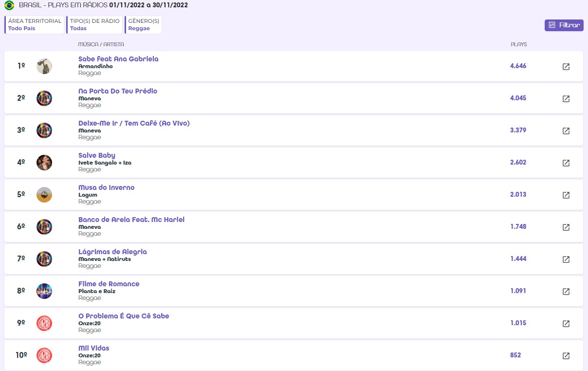Click the Brazil flag icon
The image size is (588, 371).
[9, 5]
